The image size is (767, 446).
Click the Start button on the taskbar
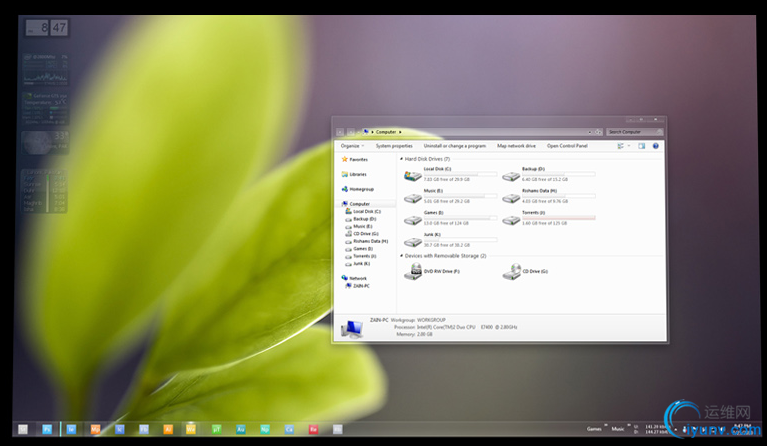pyautogui.click(x=22, y=429)
